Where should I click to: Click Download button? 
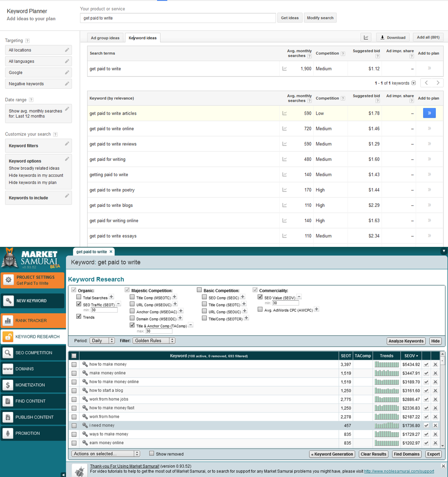393,38
